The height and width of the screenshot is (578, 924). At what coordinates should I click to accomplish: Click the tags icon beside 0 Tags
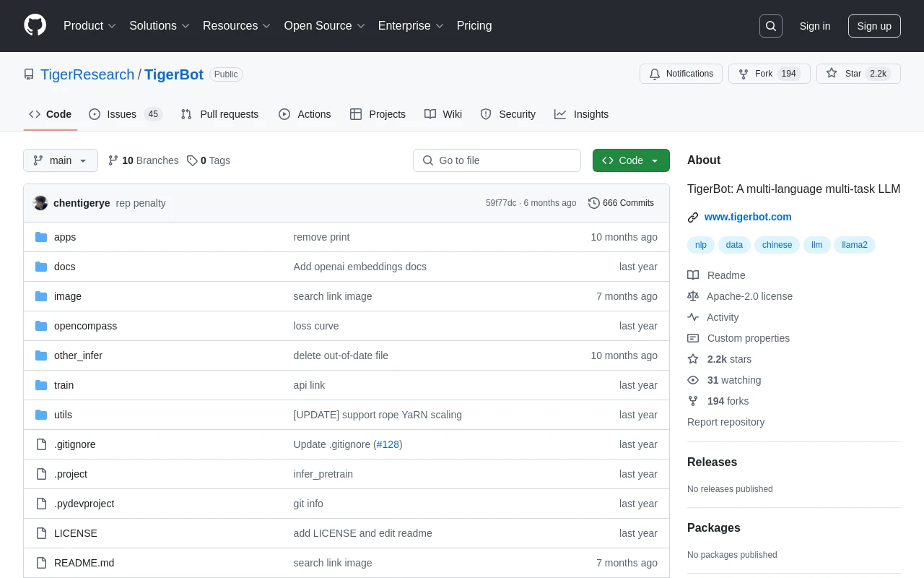point(192,160)
